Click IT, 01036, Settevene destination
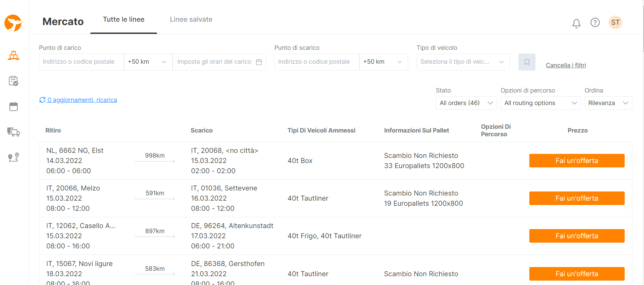644x285 pixels. 224,188
